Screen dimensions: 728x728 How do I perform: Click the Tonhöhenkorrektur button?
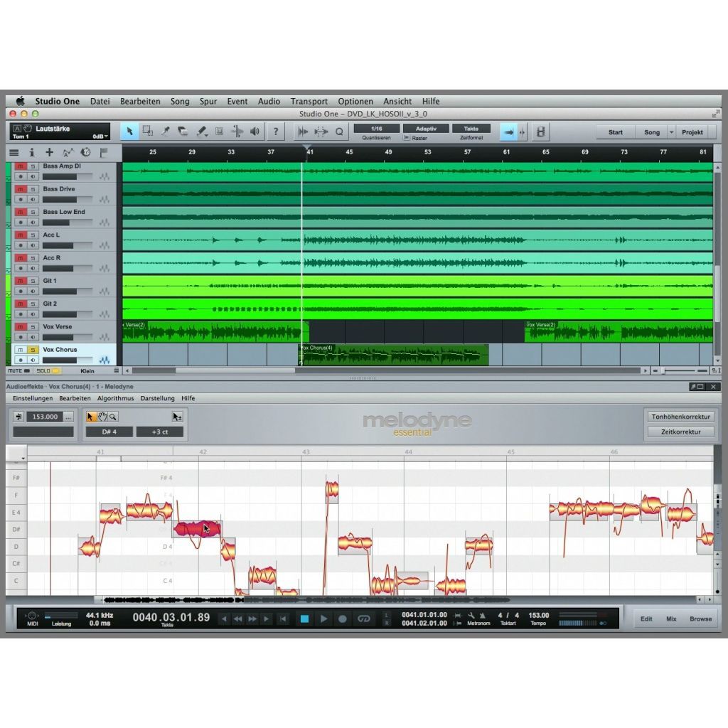(680, 417)
